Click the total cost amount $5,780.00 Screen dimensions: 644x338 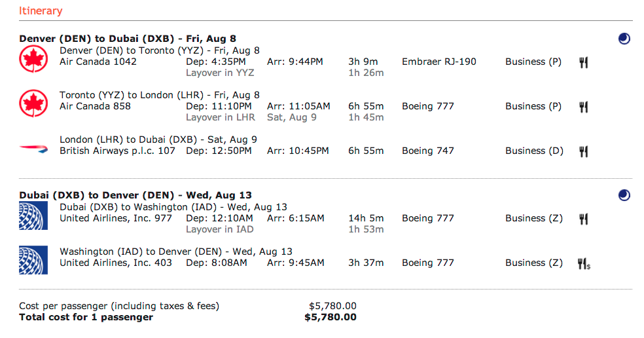pyautogui.click(x=331, y=317)
